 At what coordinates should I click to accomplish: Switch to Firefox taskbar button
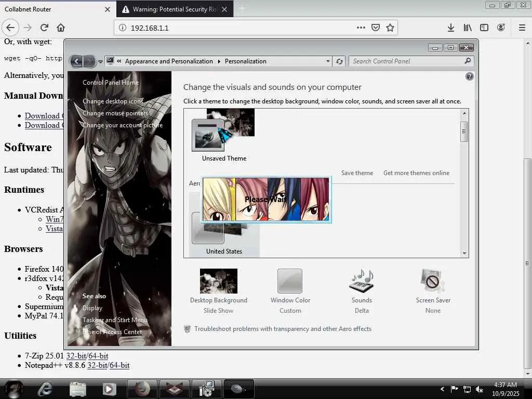(x=142, y=389)
